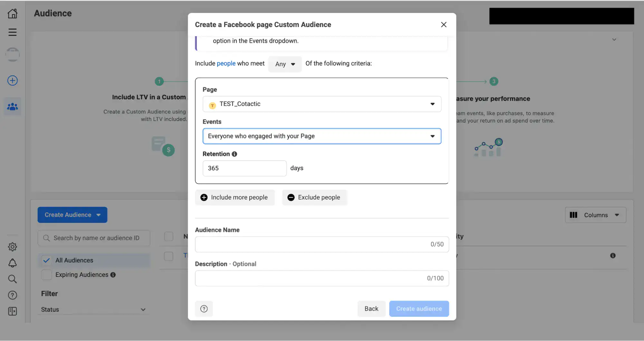The image size is (644, 341).
Task: Open the Any criteria dropdown
Action: coord(285,64)
